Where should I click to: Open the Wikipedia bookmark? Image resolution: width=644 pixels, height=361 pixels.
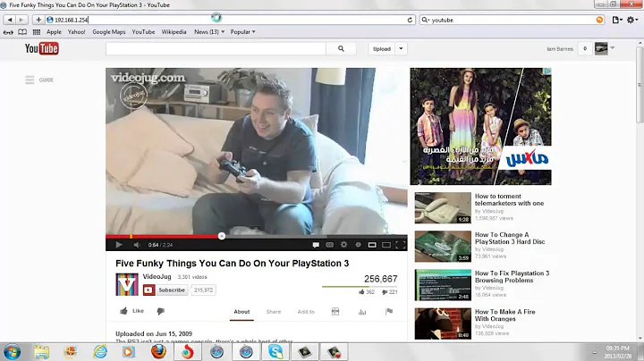(174, 32)
